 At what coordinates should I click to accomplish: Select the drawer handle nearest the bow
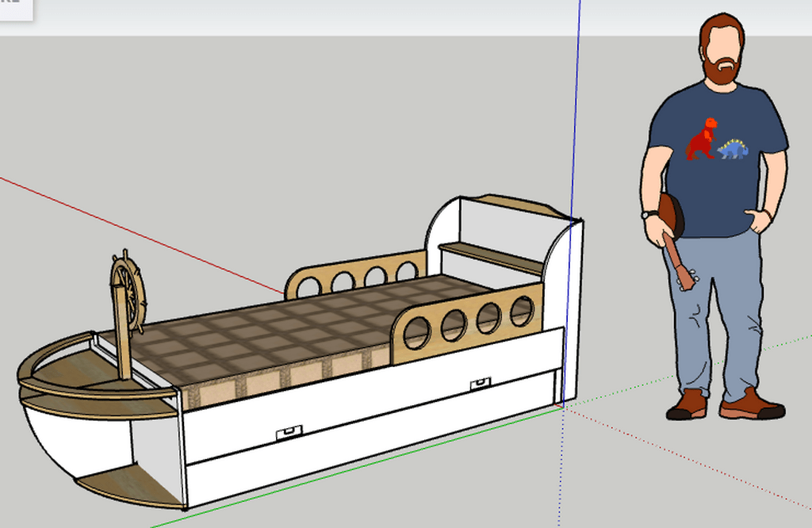(289, 432)
